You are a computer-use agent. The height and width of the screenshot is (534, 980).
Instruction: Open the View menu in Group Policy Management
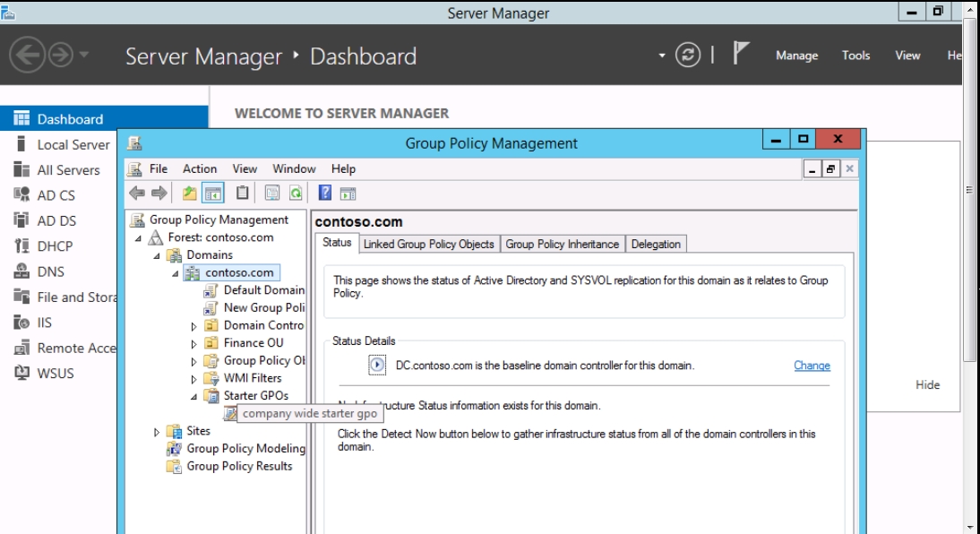[245, 168]
